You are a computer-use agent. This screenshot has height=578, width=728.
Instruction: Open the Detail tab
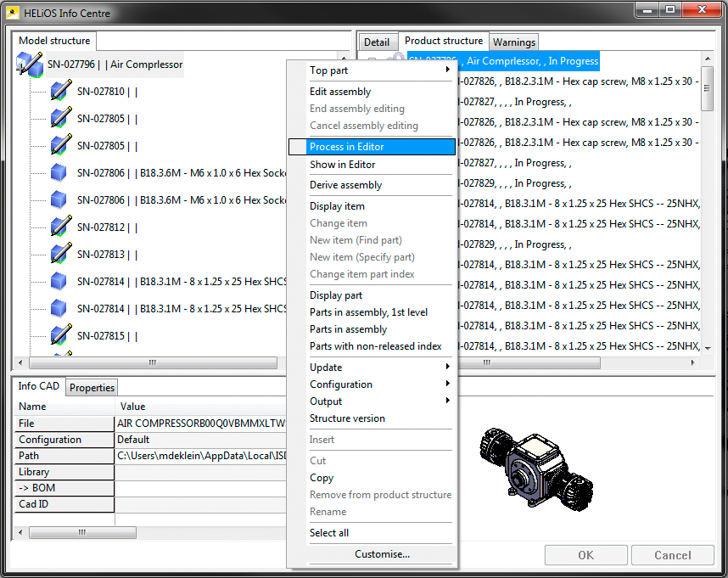pos(377,42)
